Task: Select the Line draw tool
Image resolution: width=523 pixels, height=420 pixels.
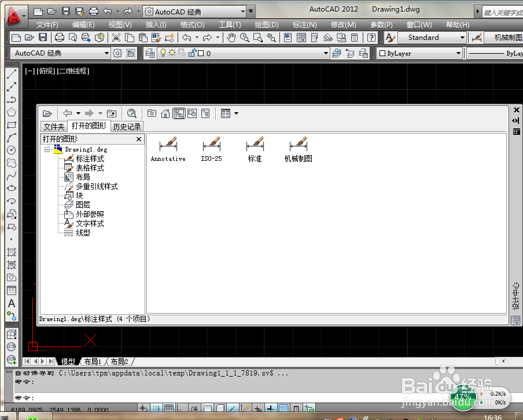Action: pyautogui.click(x=12, y=75)
